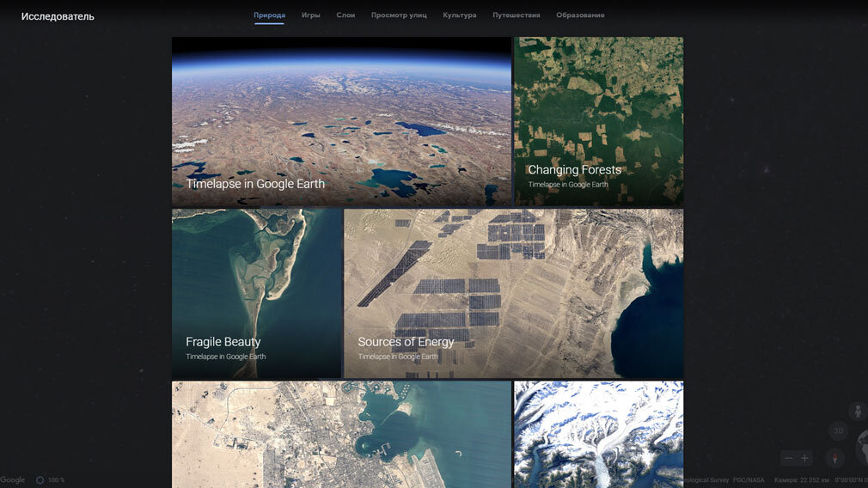Open the snowy glacier mountains card
This screenshot has height=488, width=868.
[x=599, y=435]
